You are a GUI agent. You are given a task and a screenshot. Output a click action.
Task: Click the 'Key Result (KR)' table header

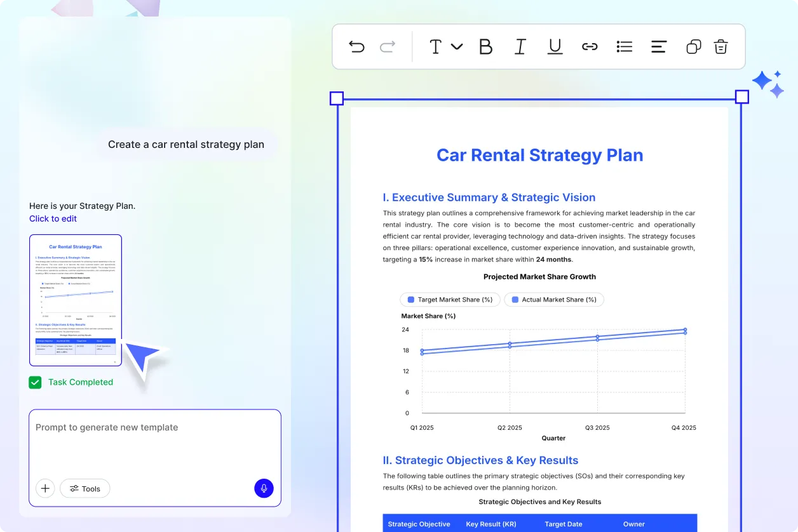coord(491,524)
